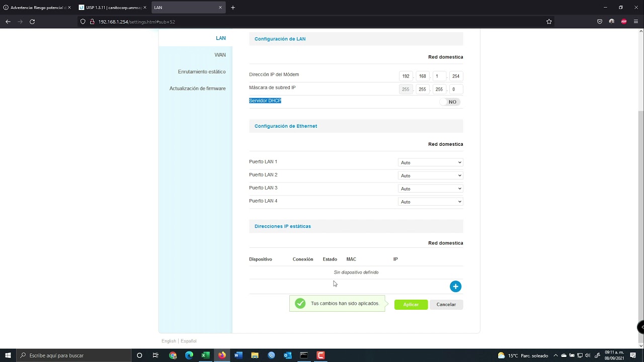
Task: Close the UISP 1.3.11 tab
Action: pos(145,8)
